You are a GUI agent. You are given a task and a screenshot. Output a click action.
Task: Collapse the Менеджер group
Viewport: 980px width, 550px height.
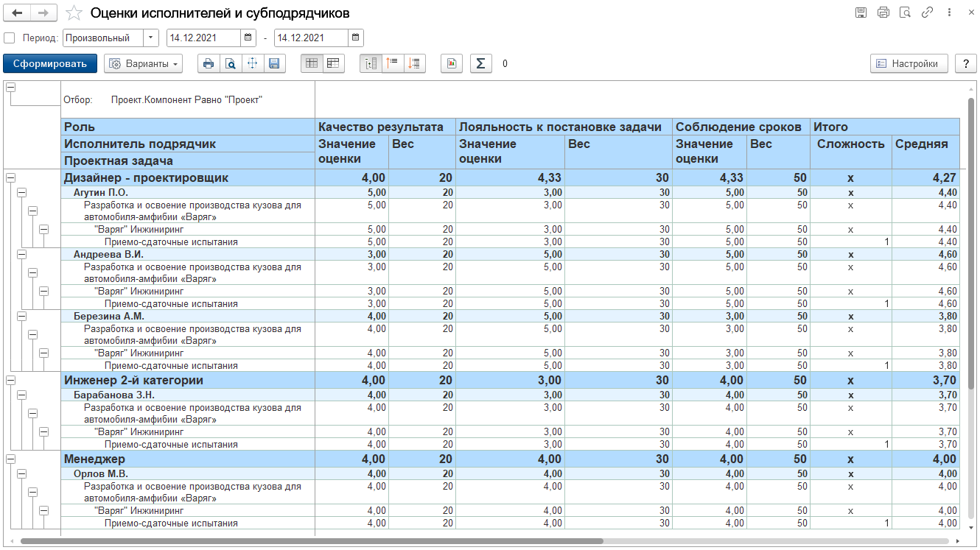pos(10,459)
